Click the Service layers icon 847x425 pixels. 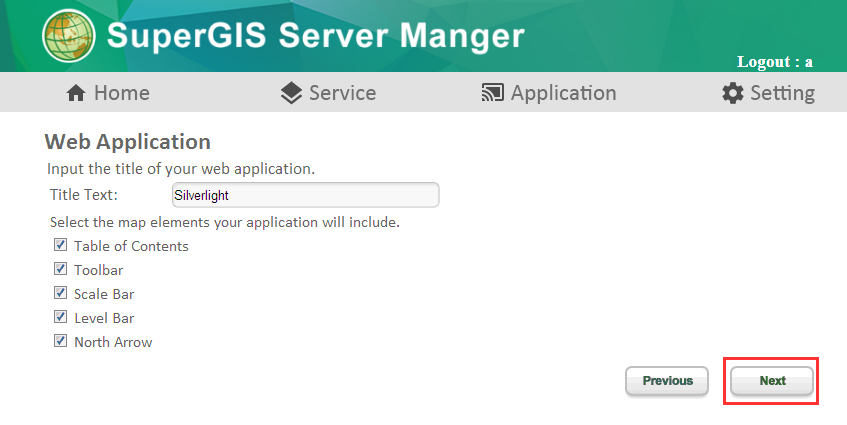[291, 93]
